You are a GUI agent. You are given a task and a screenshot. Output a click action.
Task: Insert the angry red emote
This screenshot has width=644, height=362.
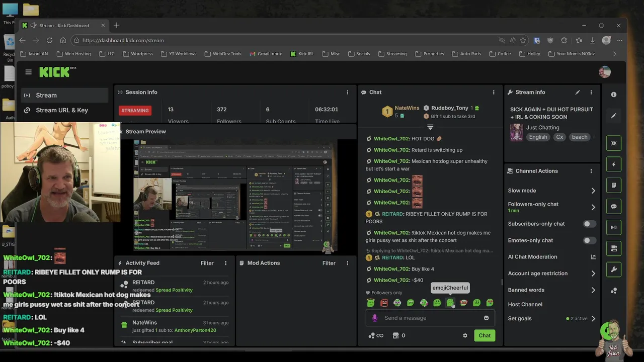tap(384, 303)
